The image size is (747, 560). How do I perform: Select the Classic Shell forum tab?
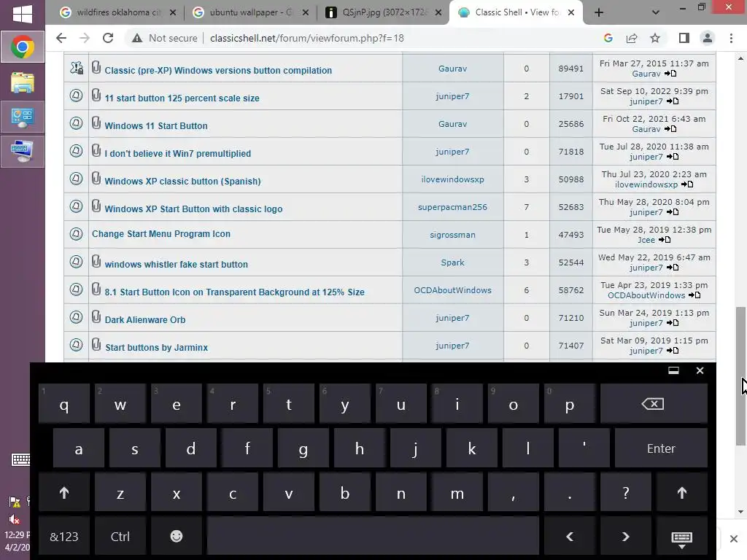(517, 12)
